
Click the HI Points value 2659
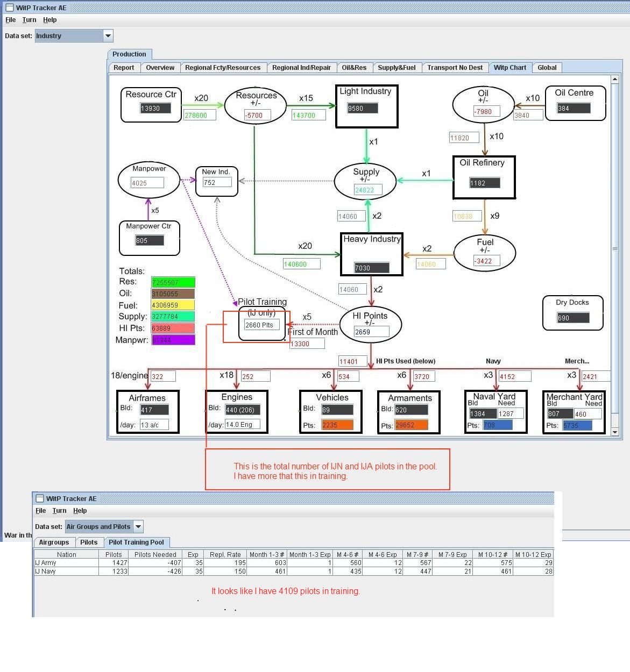pos(371,332)
